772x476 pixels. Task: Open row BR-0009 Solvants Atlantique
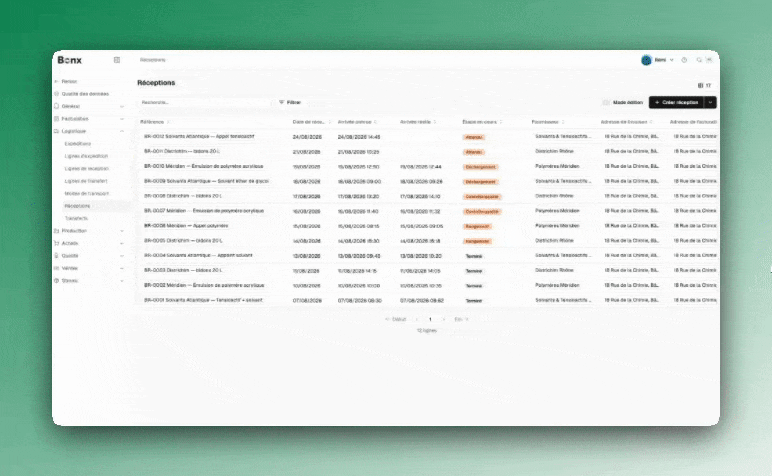(206, 181)
